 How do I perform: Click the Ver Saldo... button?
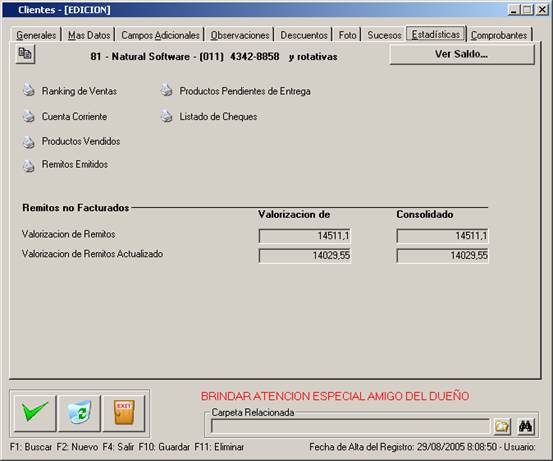coord(462,54)
